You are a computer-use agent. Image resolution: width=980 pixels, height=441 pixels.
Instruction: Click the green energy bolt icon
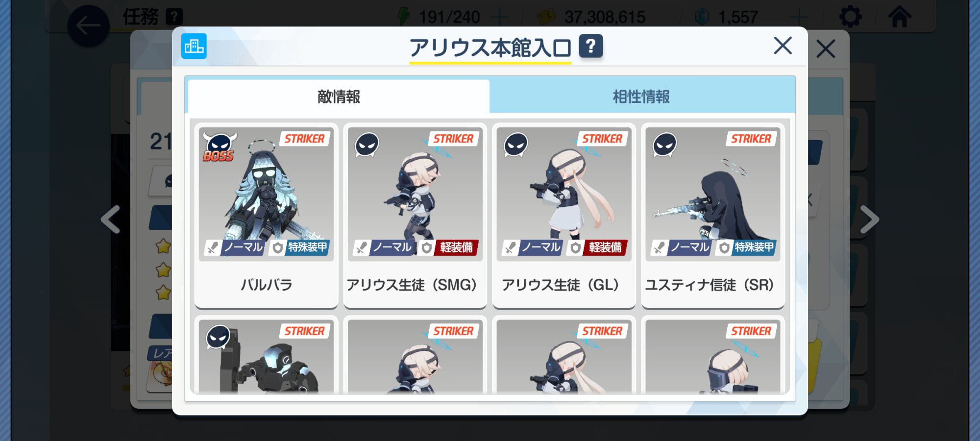coord(404,16)
